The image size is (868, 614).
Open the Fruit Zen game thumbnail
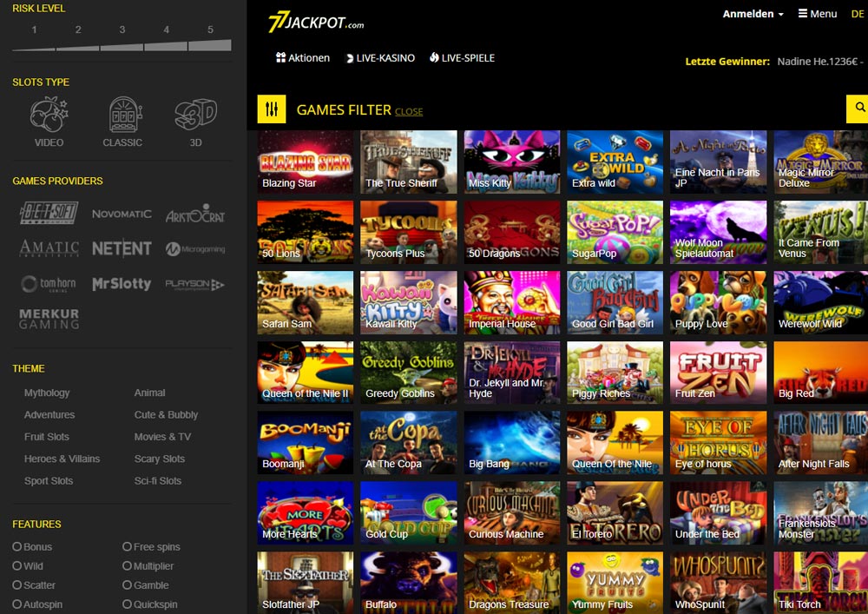click(x=718, y=372)
